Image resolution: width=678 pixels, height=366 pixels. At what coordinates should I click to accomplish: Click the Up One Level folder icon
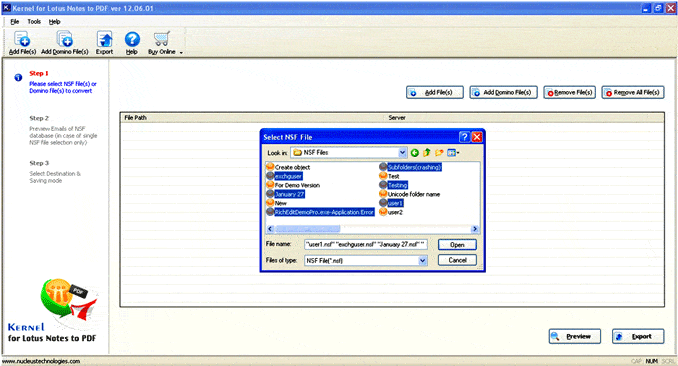point(427,152)
